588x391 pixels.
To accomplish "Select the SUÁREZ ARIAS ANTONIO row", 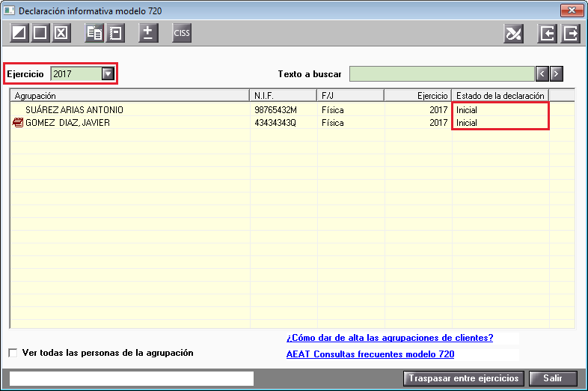I will tap(293, 109).
